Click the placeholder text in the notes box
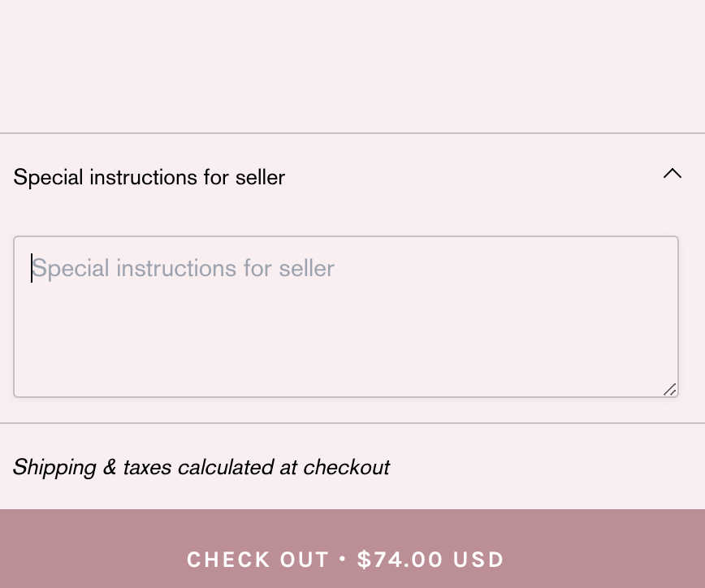Image resolution: width=705 pixels, height=588 pixels. coord(184,268)
